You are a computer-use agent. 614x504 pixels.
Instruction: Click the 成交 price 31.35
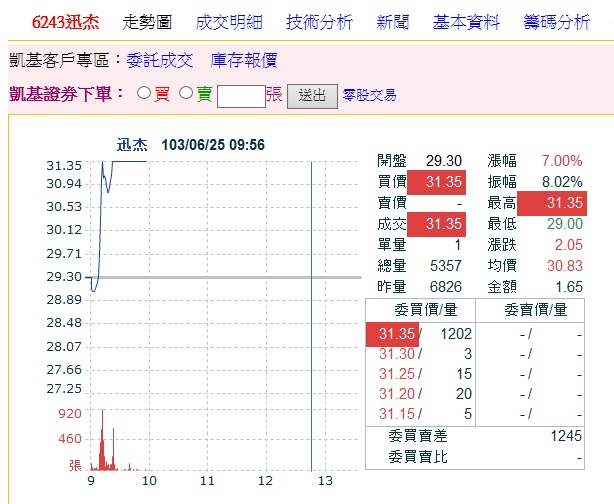pyautogui.click(x=437, y=224)
